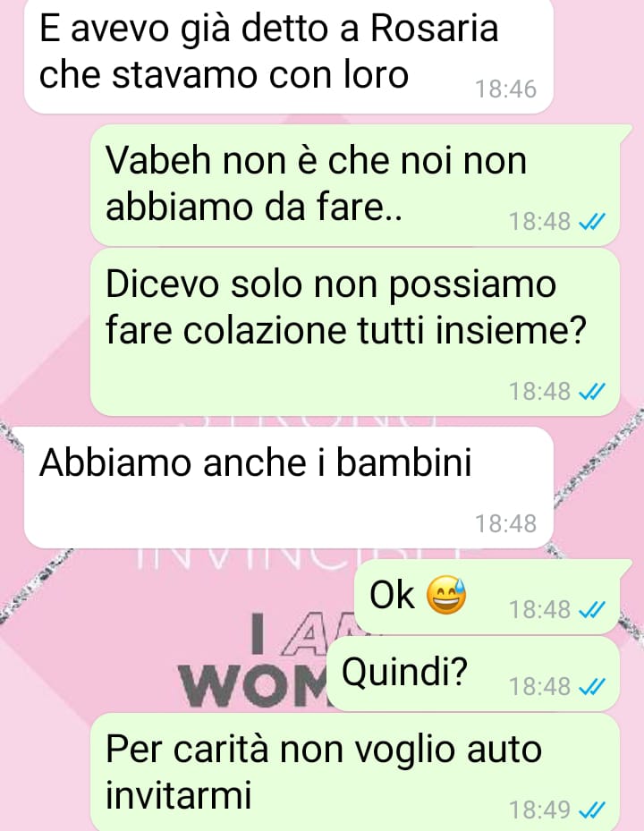Tap the blue ticks on the 'Ok' message
This screenshot has width=644, height=831.
tap(591, 610)
